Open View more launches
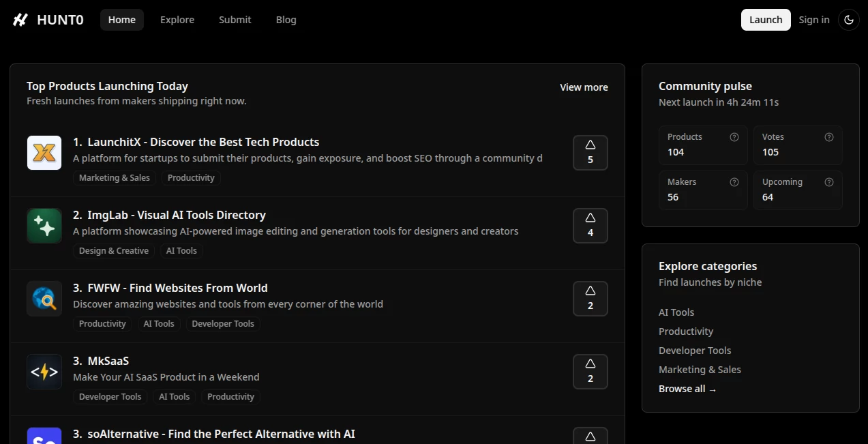Viewport: 868px width, 444px height. point(584,87)
